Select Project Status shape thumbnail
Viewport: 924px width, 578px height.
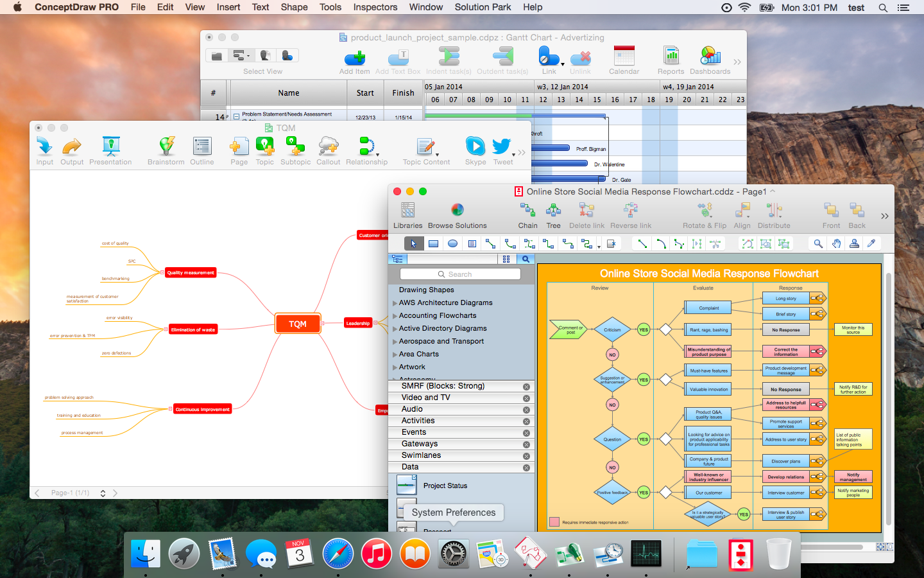point(407,486)
